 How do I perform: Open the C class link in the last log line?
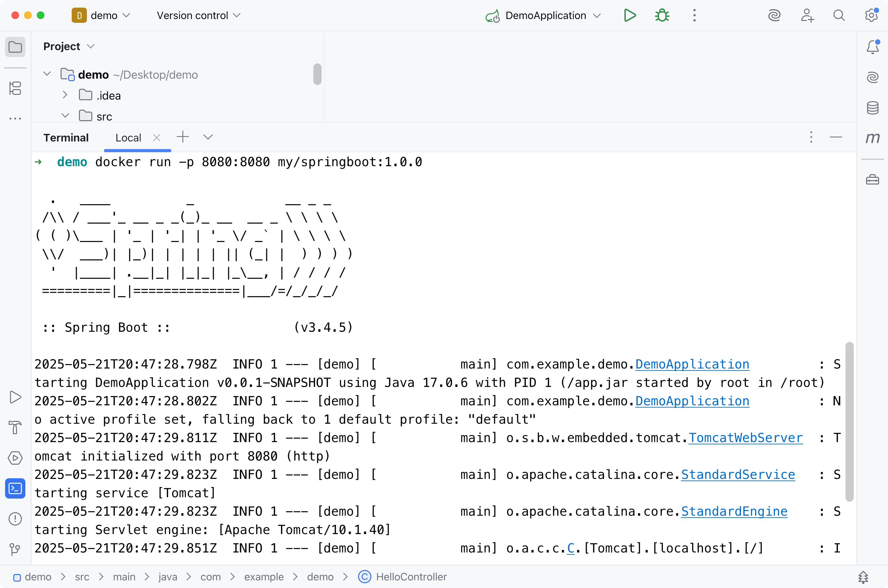571,548
